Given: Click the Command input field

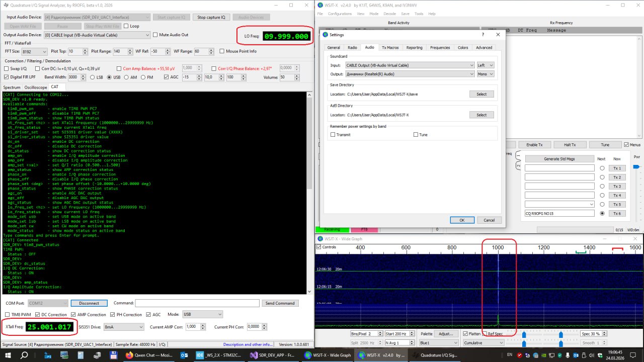Looking at the screenshot, I should [x=196, y=303].
